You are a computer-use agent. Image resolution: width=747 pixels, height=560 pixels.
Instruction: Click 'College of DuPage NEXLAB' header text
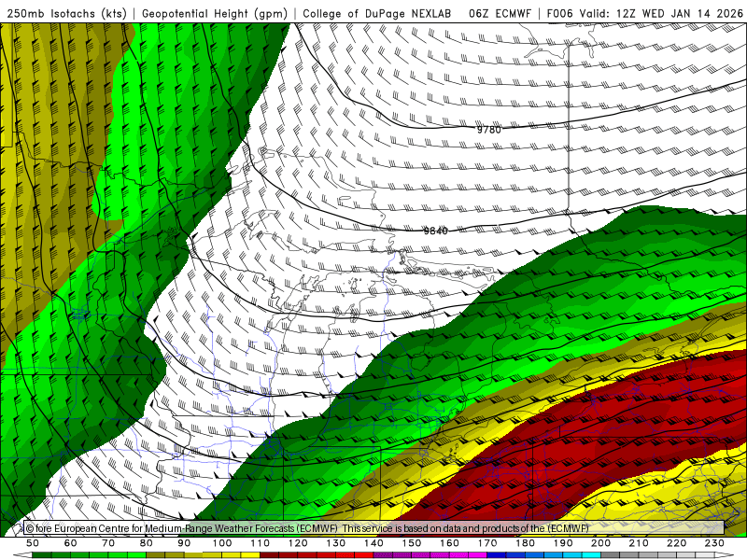click(x=377, y=14)
